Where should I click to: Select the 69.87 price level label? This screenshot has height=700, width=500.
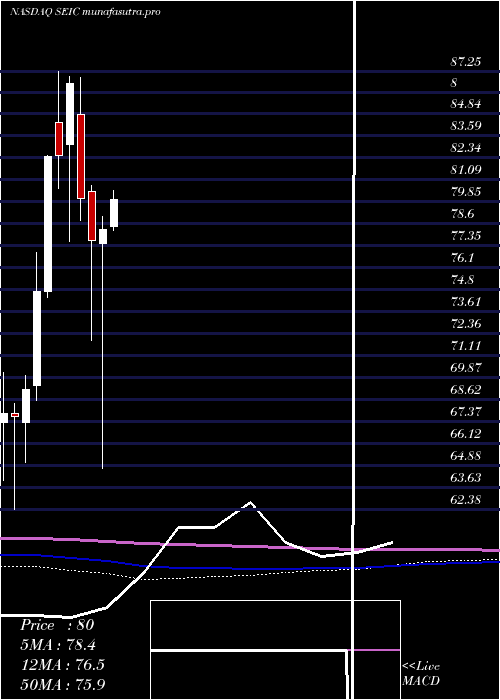pos(466,368)
